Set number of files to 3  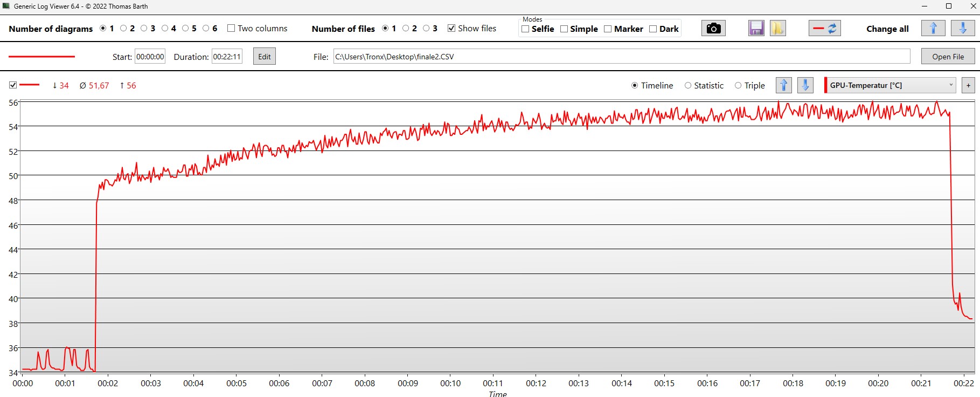[x=426, y=29]
